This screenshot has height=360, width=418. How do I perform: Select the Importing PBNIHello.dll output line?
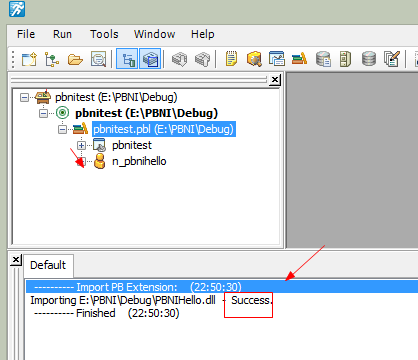222,300
